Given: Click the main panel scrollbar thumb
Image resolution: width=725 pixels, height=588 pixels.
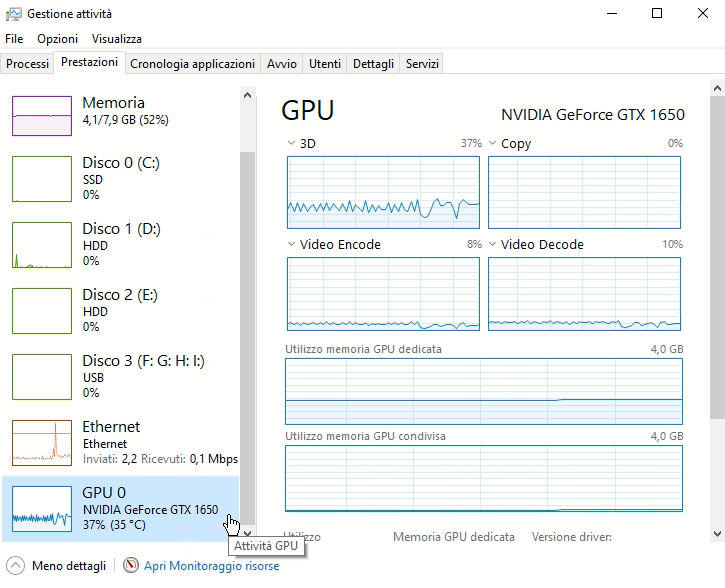Looking at the screenshot, I should click(x=717, y=257).
